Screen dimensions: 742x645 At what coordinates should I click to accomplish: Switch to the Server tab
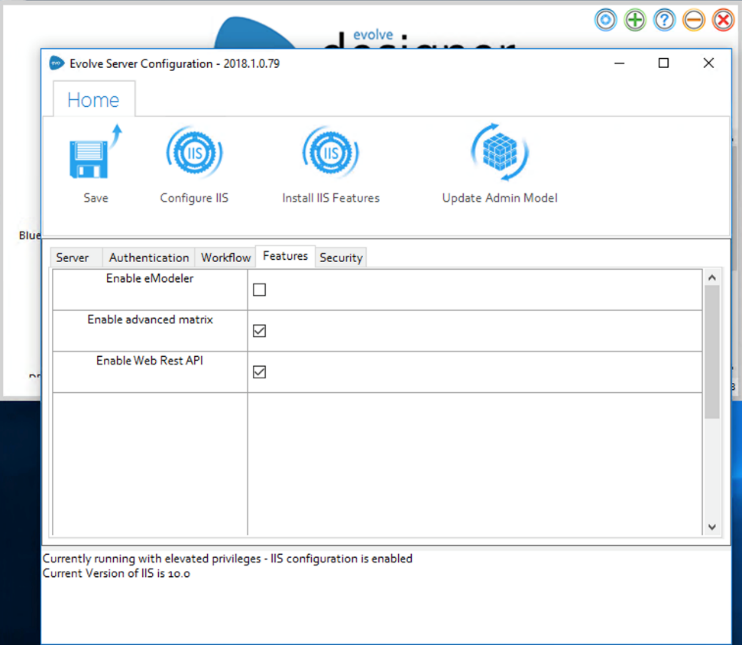pos(72,258)
